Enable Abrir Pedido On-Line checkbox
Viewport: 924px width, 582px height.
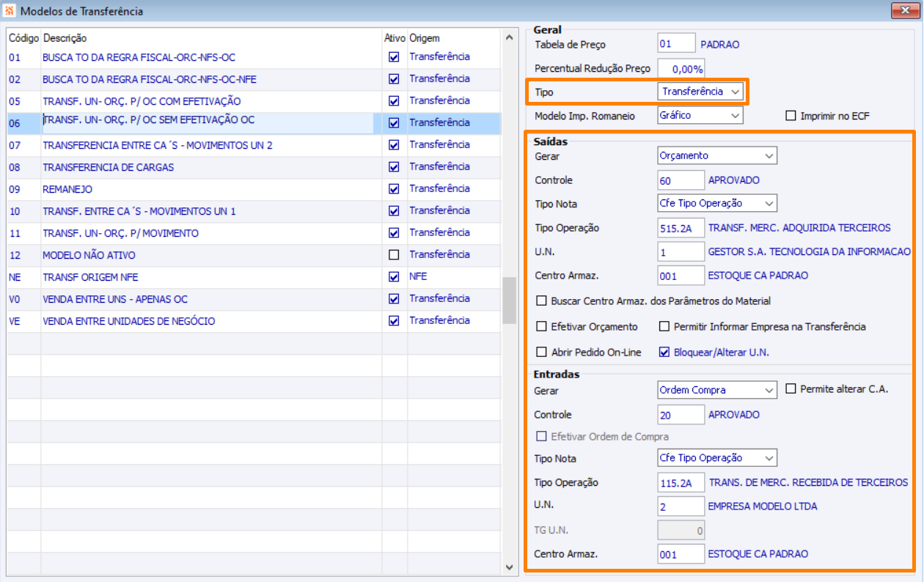tap(542, 352)
